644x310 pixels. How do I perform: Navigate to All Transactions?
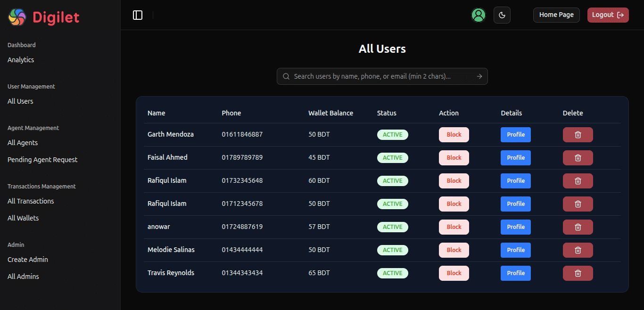pyautogui.click(x=30, y=201)
